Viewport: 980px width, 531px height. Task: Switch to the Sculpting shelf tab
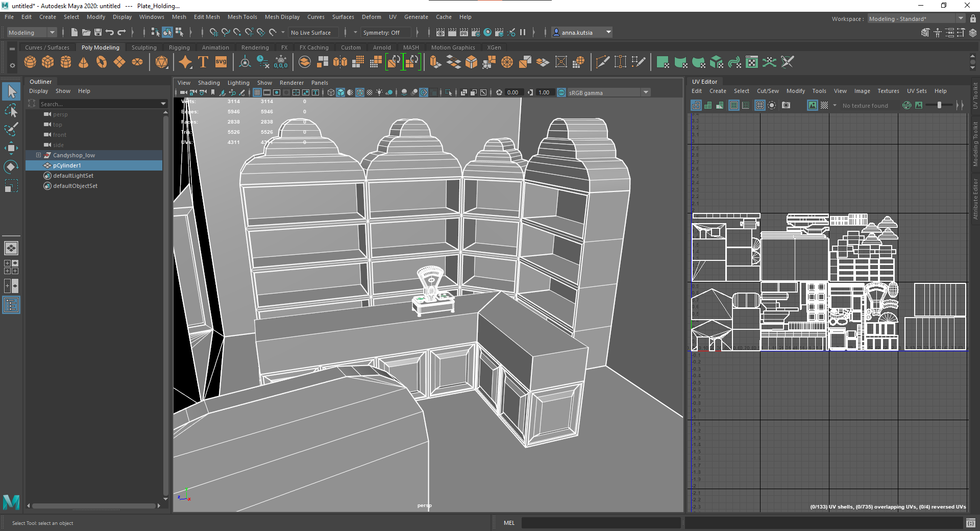(x=144, y=47)
